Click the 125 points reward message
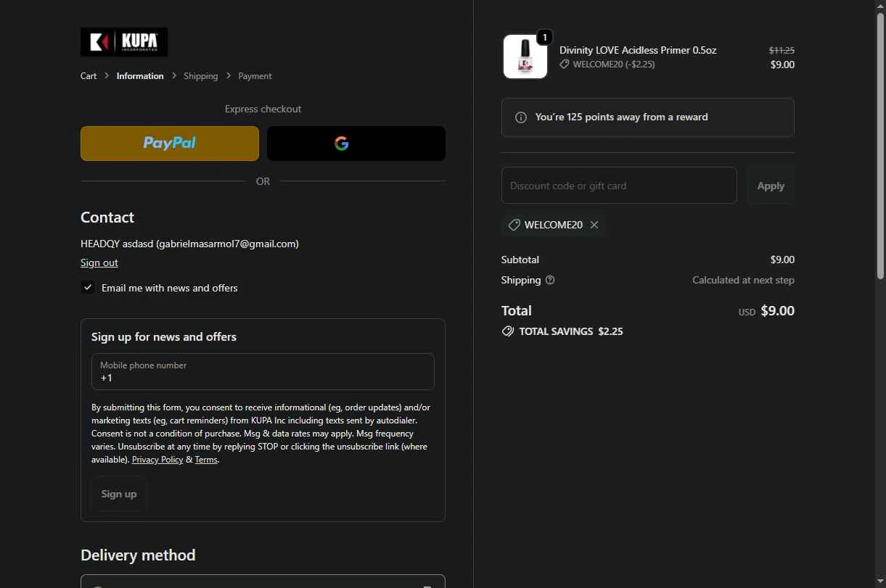Image resolution: width=886 pixels, height=588 pixels. [622, 117]
